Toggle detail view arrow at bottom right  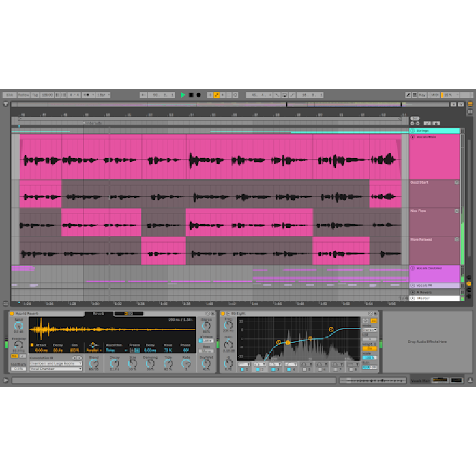[471, 380]
